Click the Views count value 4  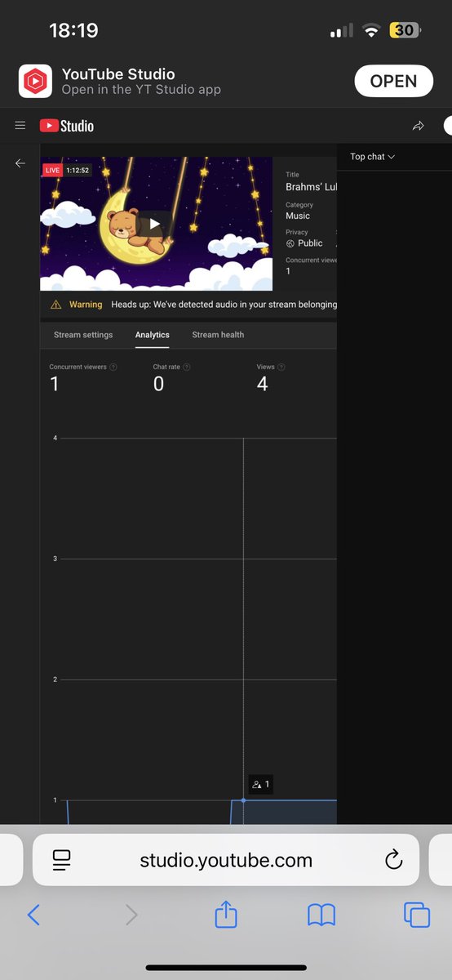coord(262,384)
